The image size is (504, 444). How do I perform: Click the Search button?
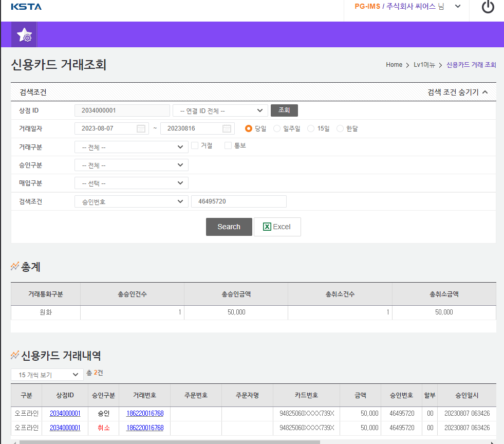pos(229,227)
